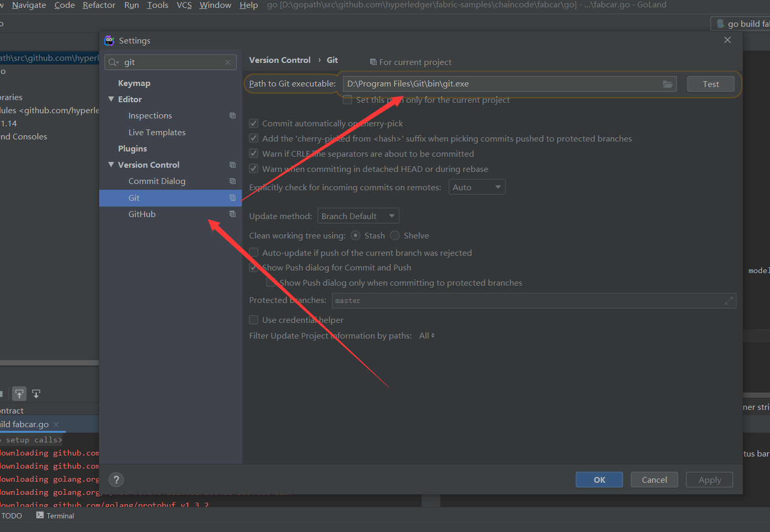Screen dimensions: 770x532
Task: Click the down-arrow icon in the bottom tool window
Action: [36, 394]
